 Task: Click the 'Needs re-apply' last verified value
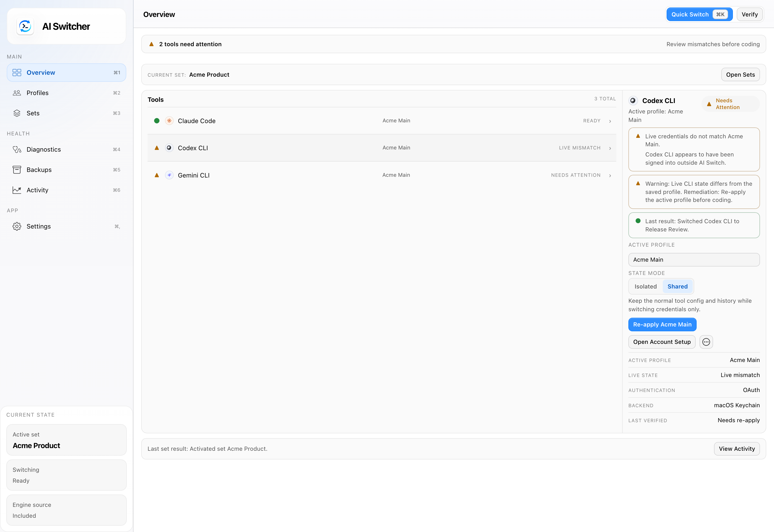[739, 420]
